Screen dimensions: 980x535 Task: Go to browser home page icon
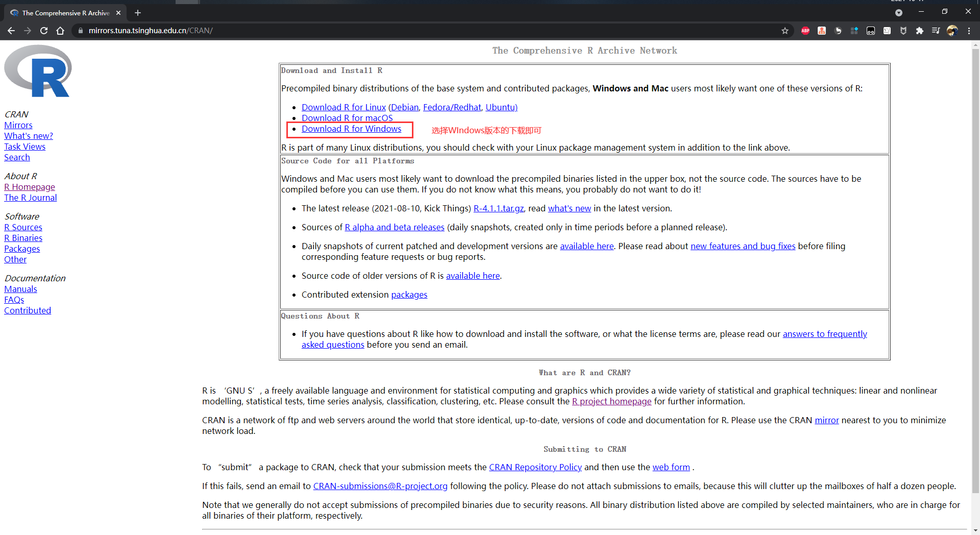coord(60,31)
